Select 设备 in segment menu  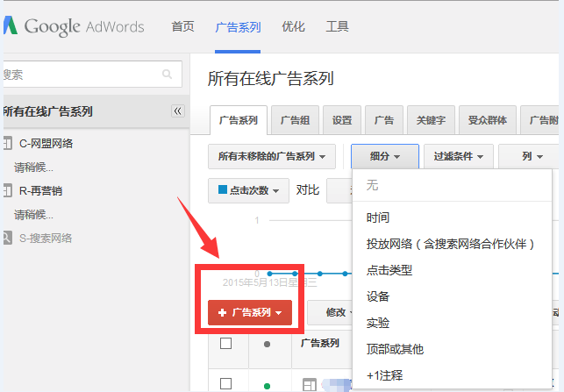[x=452, y=296]
